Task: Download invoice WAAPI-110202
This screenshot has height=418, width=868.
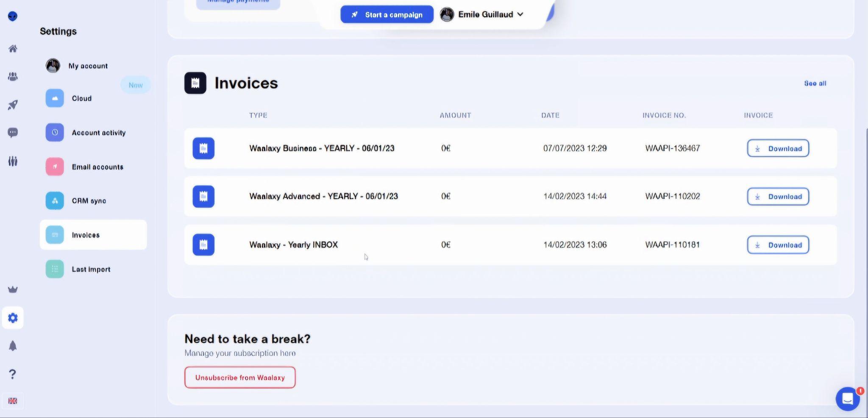Action: click(x=778, y=196)
